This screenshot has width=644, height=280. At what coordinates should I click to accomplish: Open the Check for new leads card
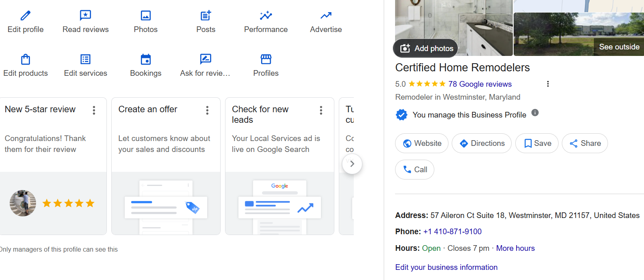280,166
